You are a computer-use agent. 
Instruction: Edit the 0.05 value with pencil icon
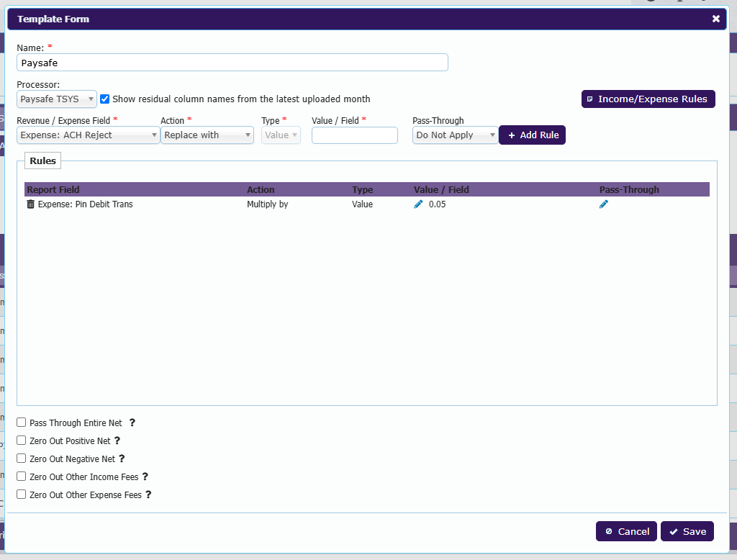coord(418,204)
